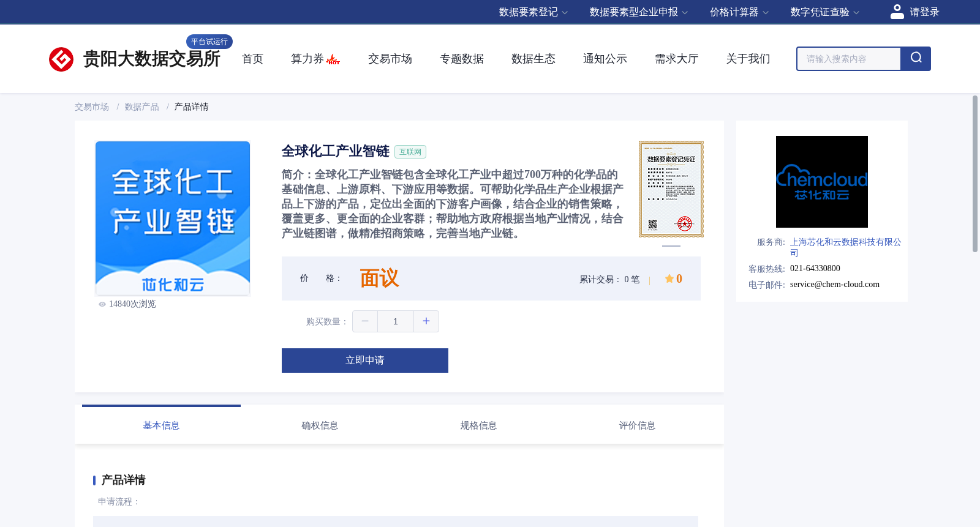This screenshot has width=980, height=527.
Task: Click the 全球化工产业智链 product title
Action: point(336,151)
